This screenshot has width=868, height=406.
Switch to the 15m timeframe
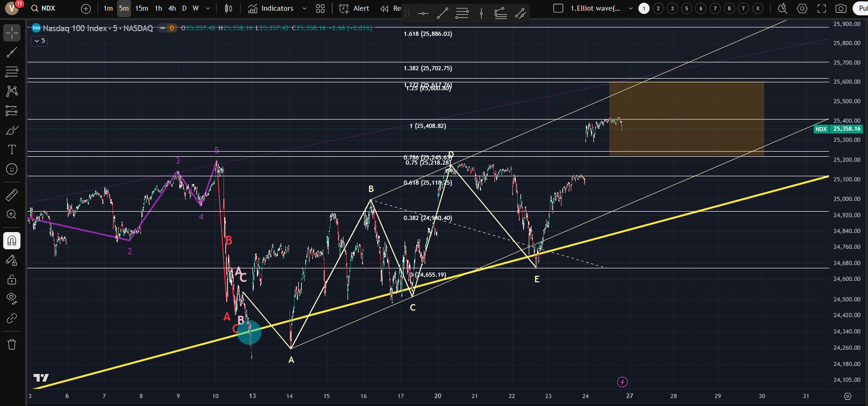click(x=142, y=8)
